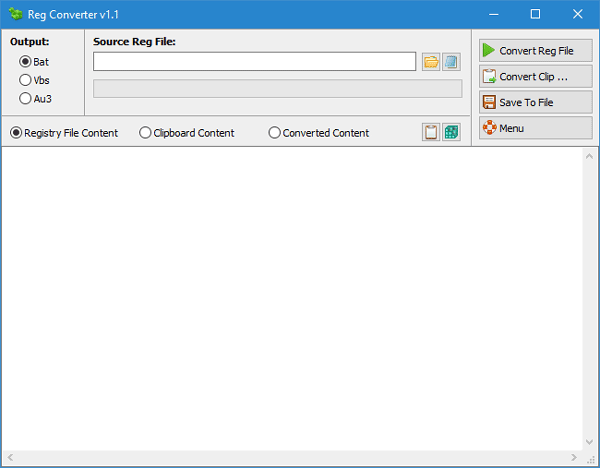The height and width of the screenshot is (468, 600).
Task: Click the gray progress bar under source field
Action: [277, 88]
